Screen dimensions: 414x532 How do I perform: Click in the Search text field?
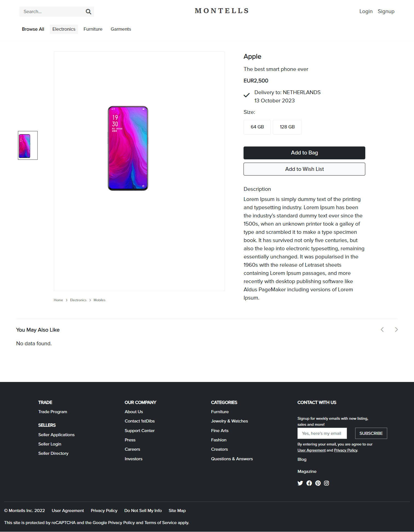[52, 11]
